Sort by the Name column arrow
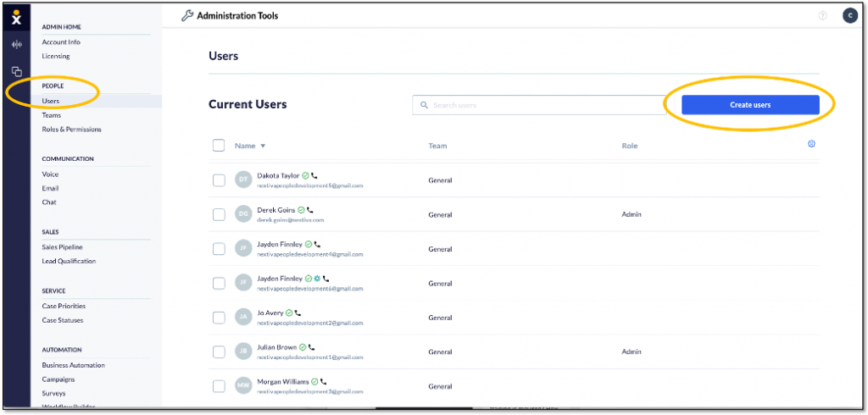The height and width of the screenshot is (415, 868). (263, 146)
